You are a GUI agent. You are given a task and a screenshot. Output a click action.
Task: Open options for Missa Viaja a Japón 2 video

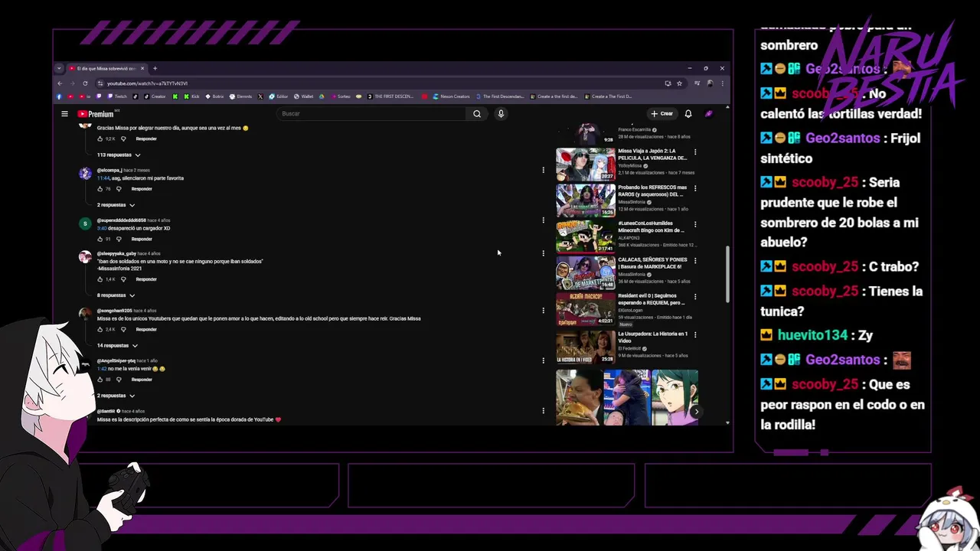(695, 152)
